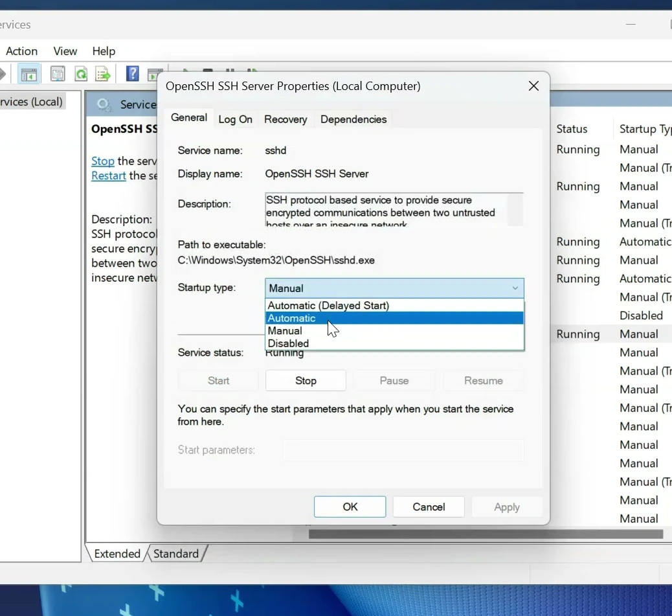The width and height of the screenshot is (672, 616).
Task: Click the Description box scrollbar
Action: [x=515, y=210]
